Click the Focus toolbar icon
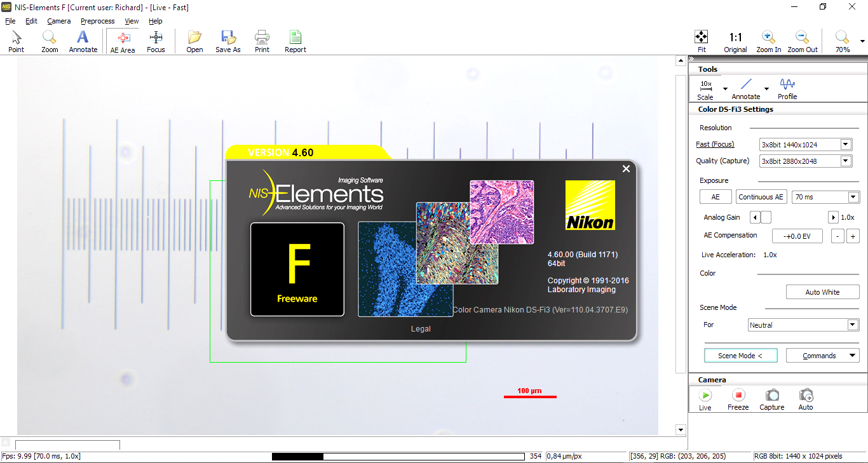The image size is (868, 463). [x=156, y=41]
